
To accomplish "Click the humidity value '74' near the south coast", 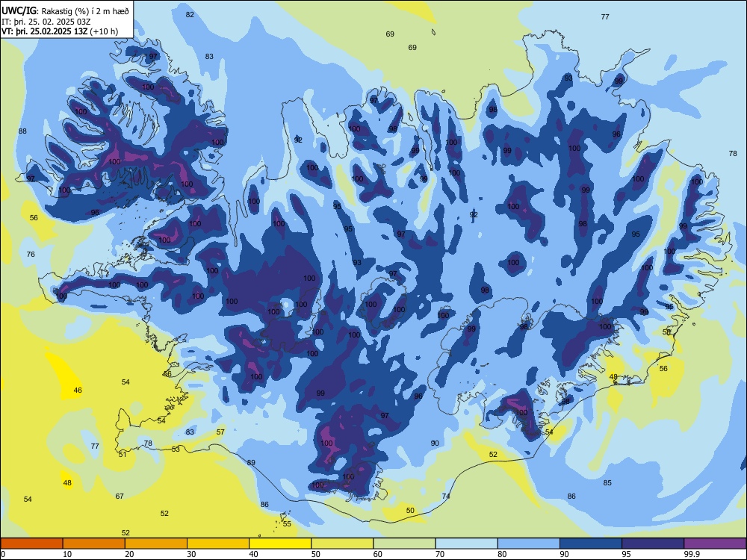I will coord(446,497).
